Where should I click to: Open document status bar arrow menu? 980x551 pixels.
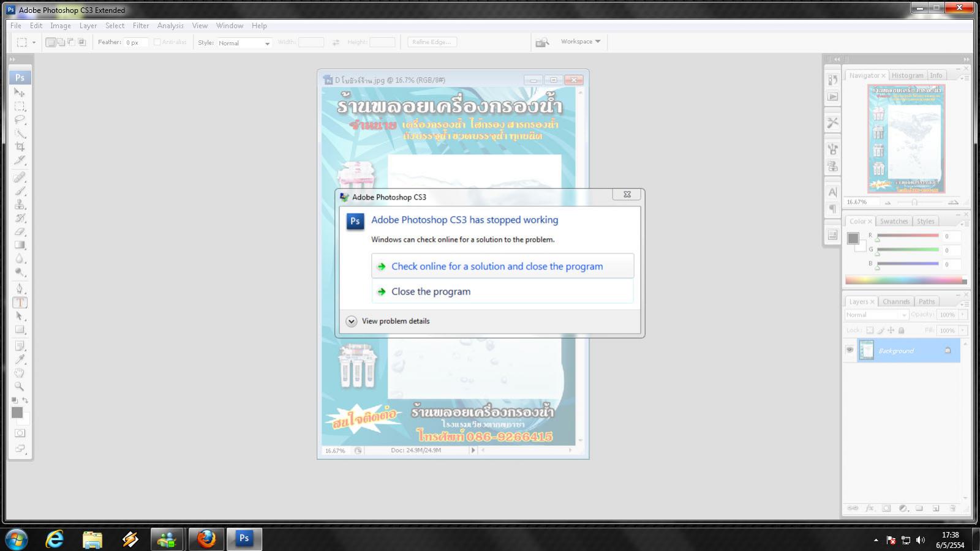473,450
